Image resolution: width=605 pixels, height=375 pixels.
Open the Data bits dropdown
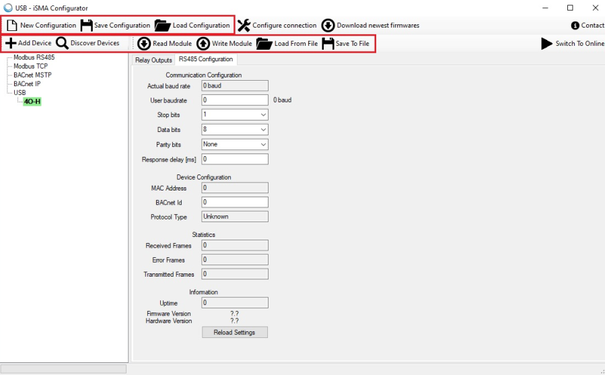(x=235, y=130)
